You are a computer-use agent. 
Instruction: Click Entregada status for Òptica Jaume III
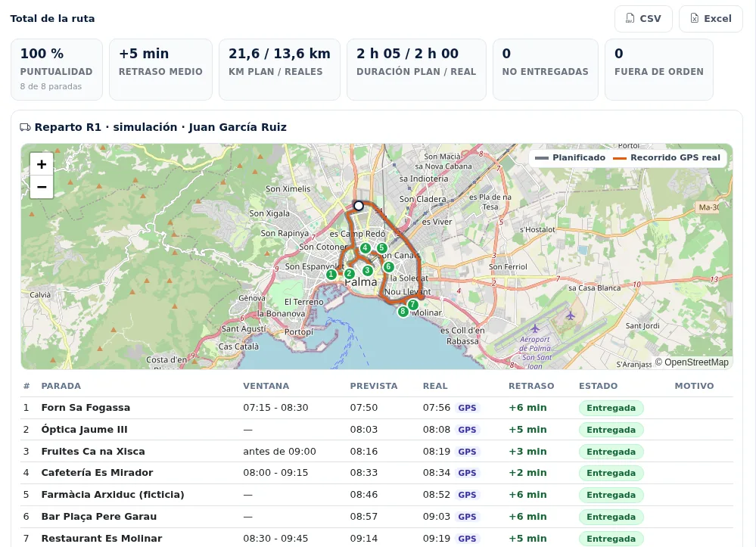click(611, 430)
